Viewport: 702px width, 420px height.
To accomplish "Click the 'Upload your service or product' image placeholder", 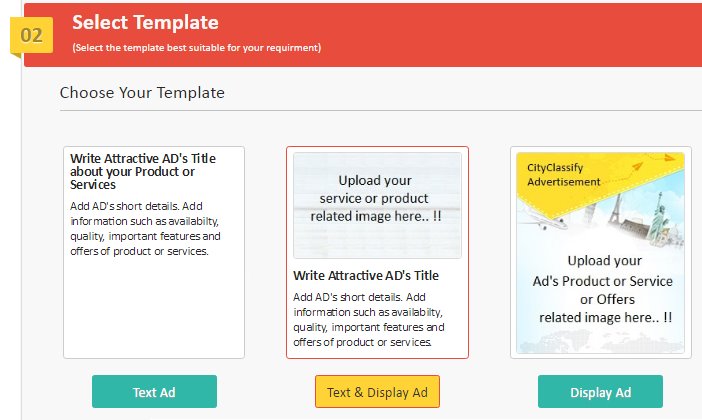I will 377,205.
